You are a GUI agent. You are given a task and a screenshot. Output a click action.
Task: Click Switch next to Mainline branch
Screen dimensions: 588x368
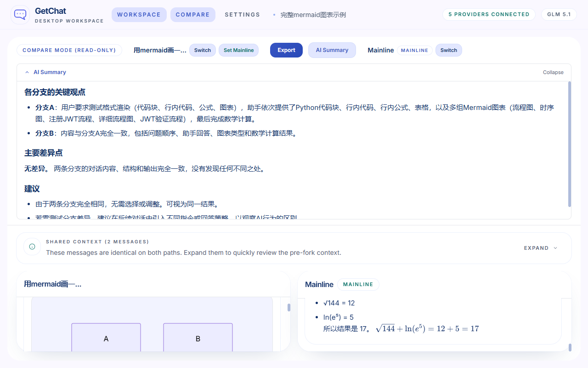[x=449, y=50]
